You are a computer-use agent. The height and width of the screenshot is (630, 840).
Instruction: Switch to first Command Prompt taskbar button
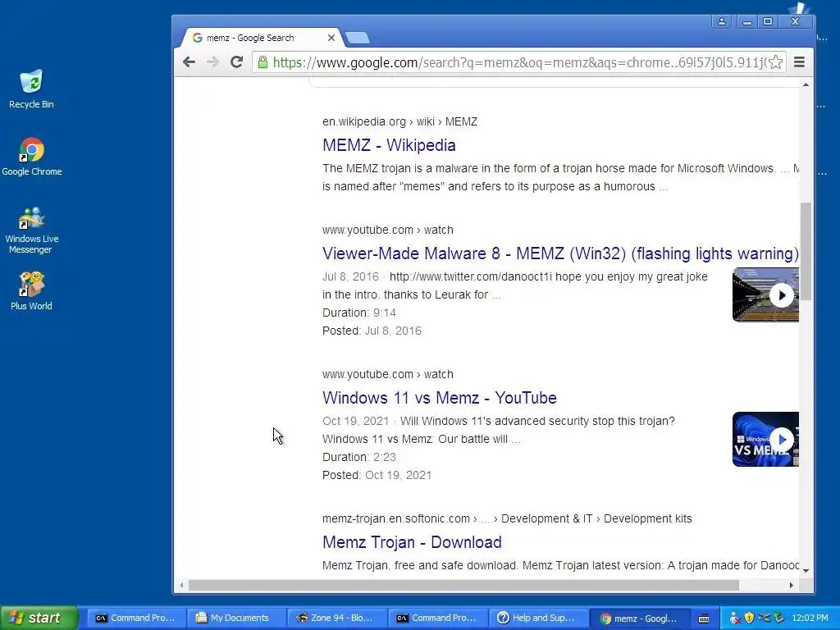tap(135, 618)
